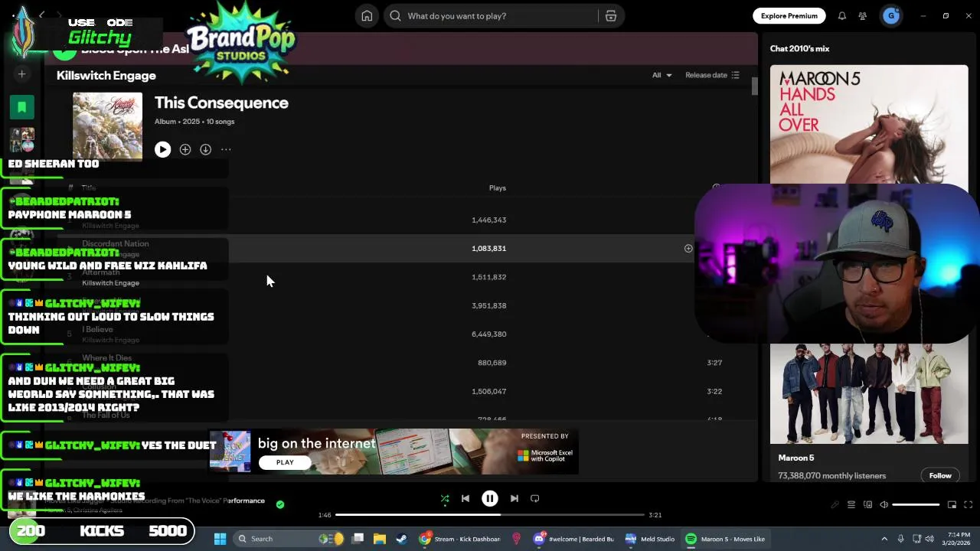This screenshot has width=980, height=551.
Task: Select the Where It Dies track
Action: [x=402, y=363]
